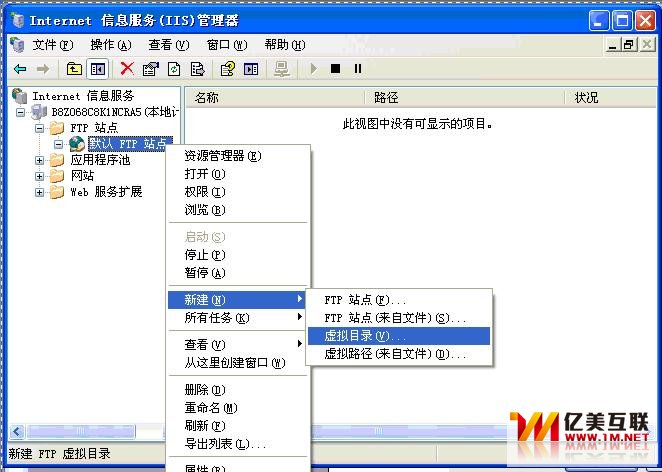Click the Up one level folder icon
Viewport: 662px width, 472px height.
pos(74,69)
